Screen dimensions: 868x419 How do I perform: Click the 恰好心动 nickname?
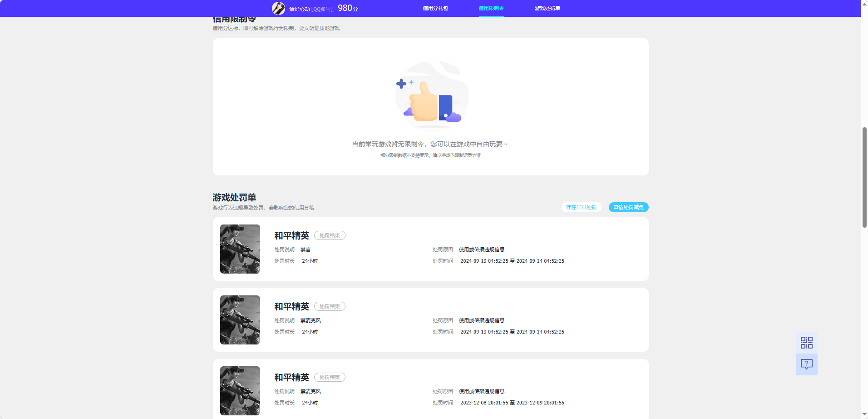tap(299, 8)
